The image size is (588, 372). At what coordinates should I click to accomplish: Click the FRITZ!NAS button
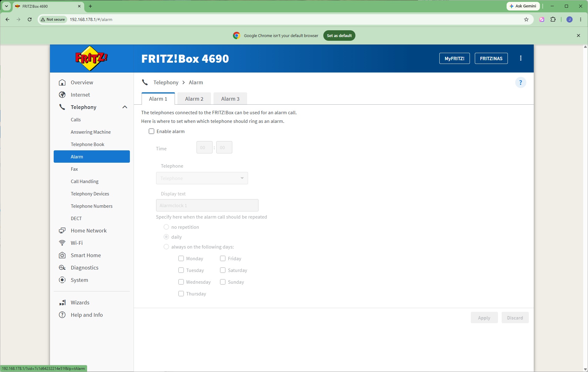(x=491, y=58)
